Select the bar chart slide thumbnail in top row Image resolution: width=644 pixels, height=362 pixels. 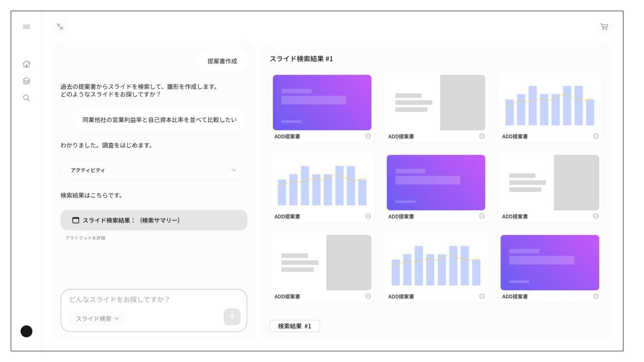click(x=550, y=102)
